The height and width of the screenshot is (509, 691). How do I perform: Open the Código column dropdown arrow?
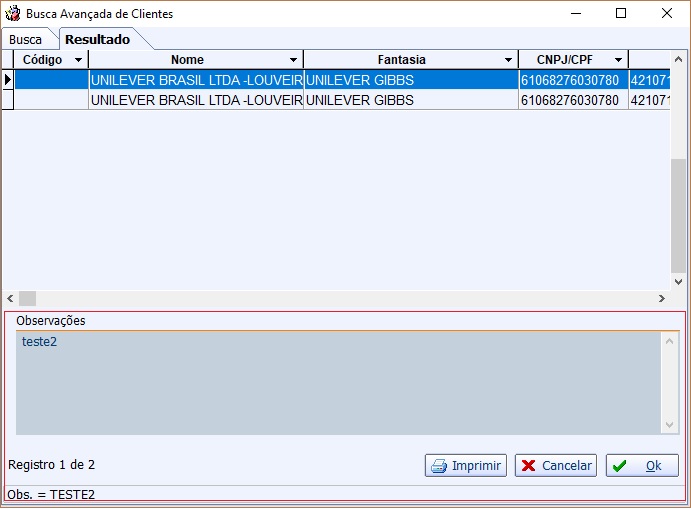point(78,60)
